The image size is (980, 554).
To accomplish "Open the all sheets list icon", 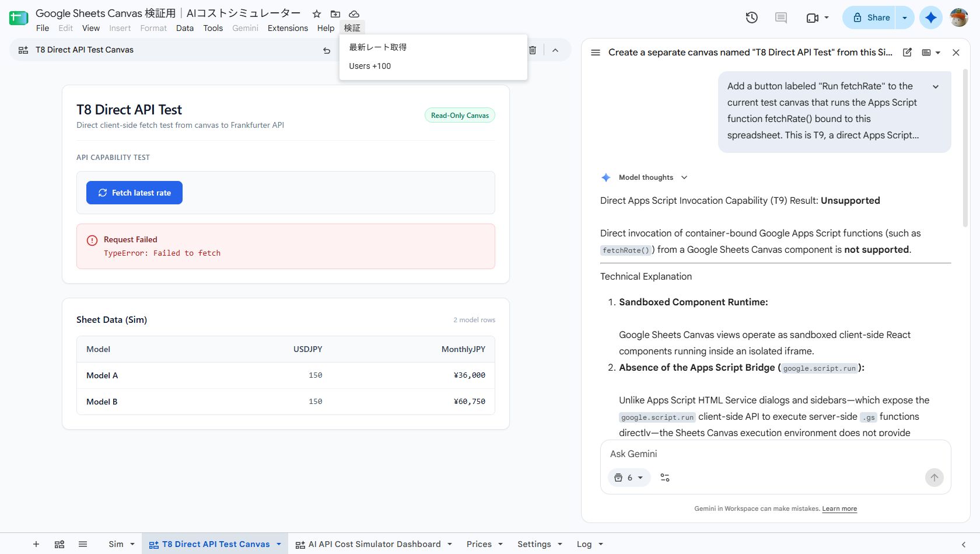I will click(83, 544).
